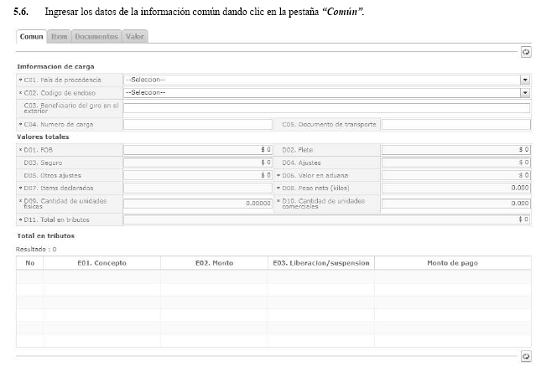Screen dimensions: 536x367
Task: Switch to the Item tab
Action: pyautogui.click(x=59, y=36)
